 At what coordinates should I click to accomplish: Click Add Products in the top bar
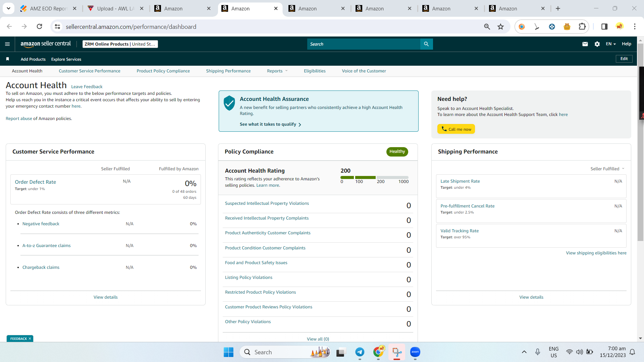[33, 59]
